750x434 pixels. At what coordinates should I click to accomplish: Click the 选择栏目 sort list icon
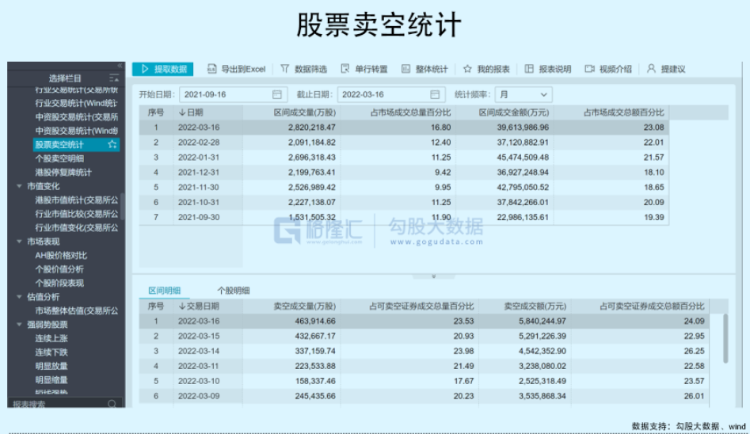click(114, 78)
